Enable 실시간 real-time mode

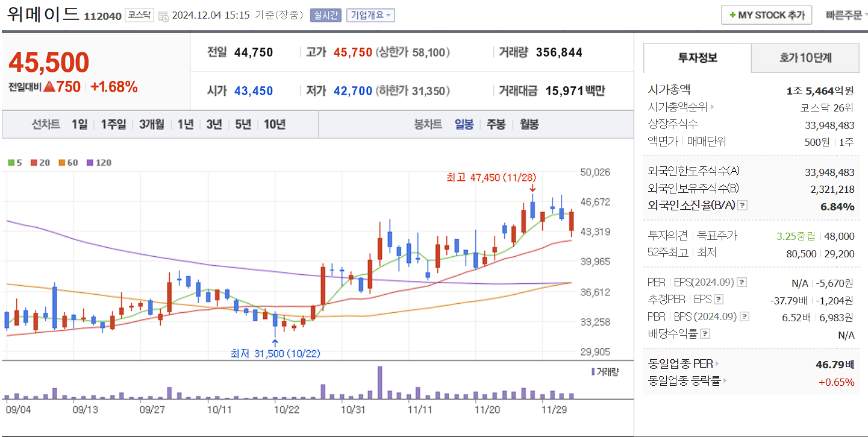click(325, 15)
